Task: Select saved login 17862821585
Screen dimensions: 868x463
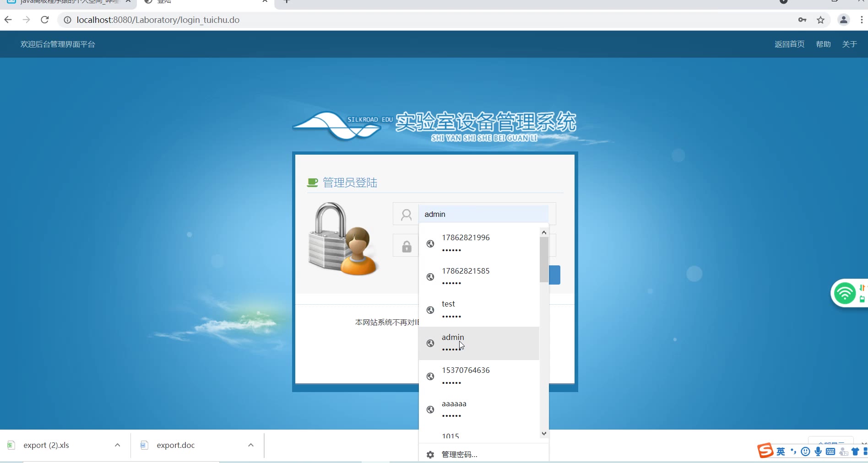Action: (479, 277)
